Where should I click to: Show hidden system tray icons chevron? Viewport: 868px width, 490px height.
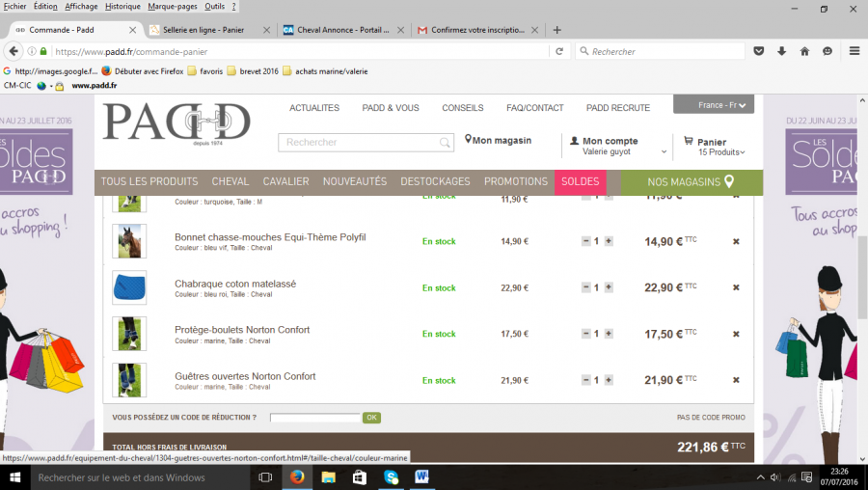[761, 477]
